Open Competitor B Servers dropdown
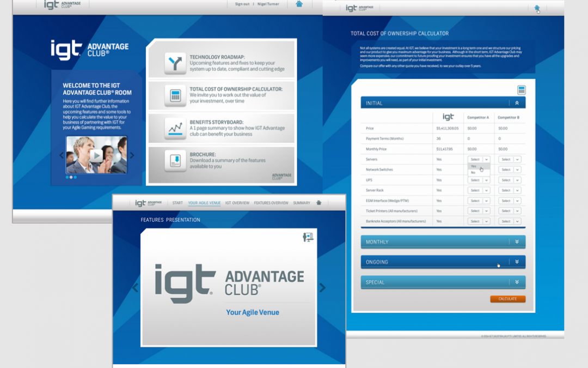 pos(510,159)
